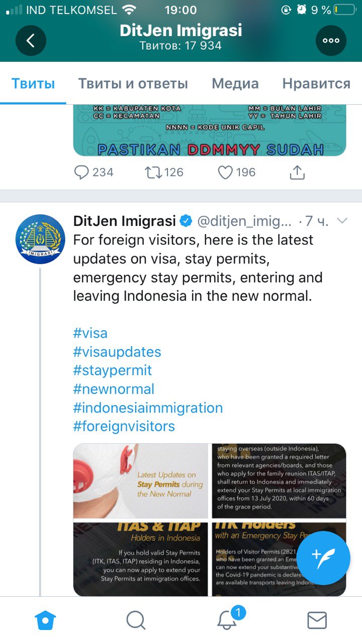Open the Home tab in the bottom bar

[x=45, y=620]
